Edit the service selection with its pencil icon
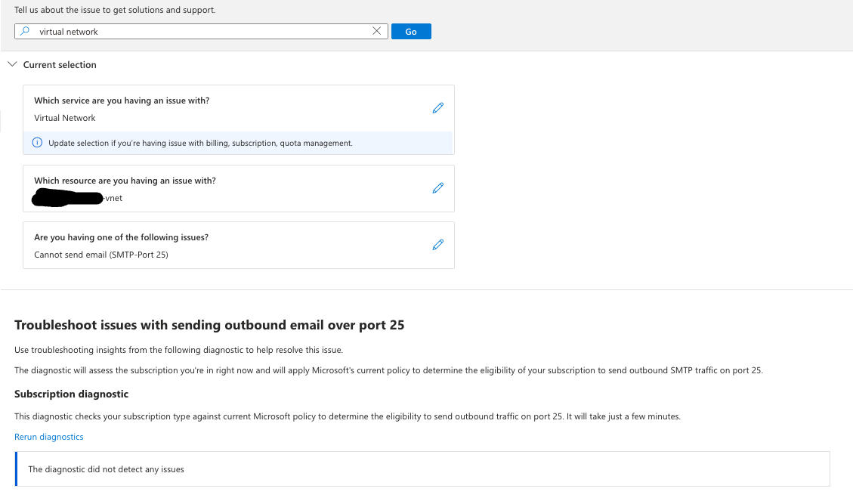Image resolution: width=853 pixels, height=504 pixels. tap(437, 108)
